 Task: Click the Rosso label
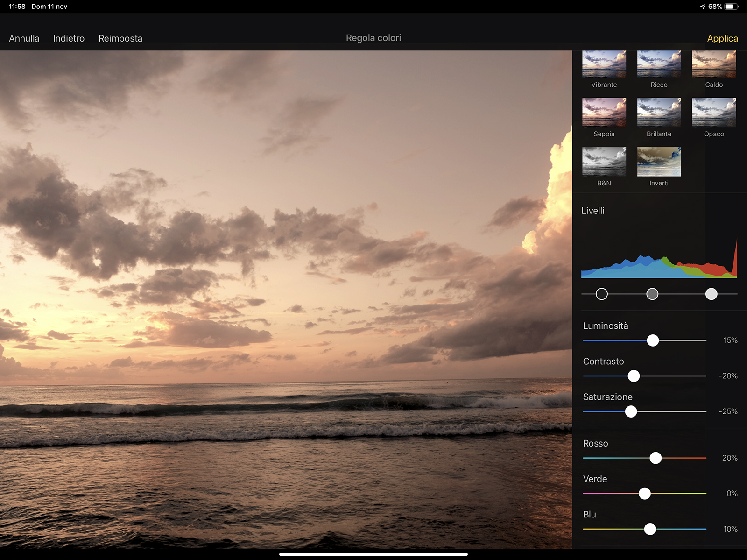coord(596,443)
